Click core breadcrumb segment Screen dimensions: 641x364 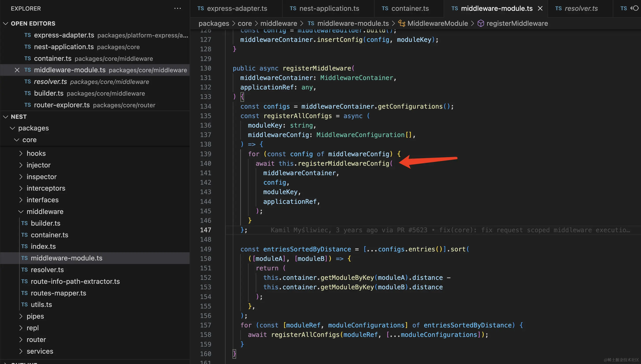[245, 23]
